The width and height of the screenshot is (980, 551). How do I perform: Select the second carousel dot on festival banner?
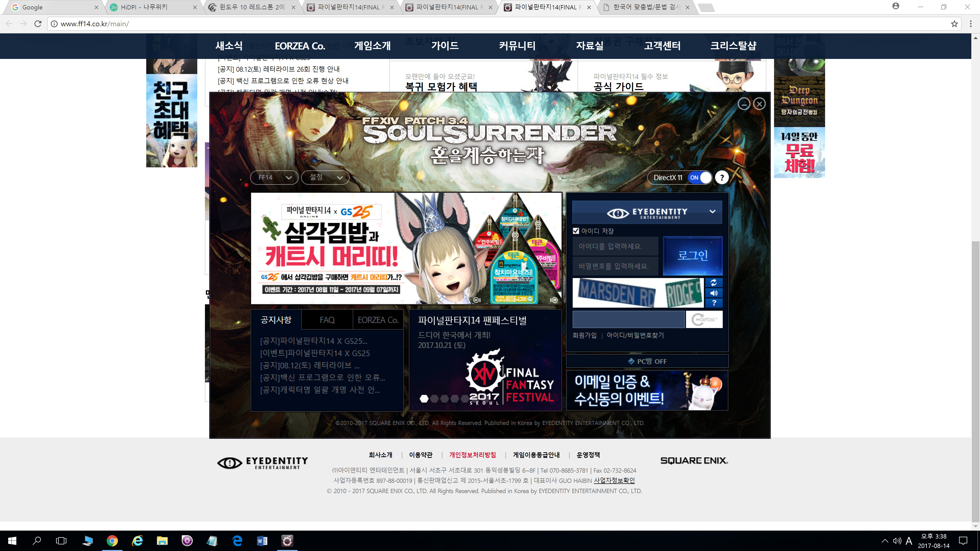click(434, 398)
